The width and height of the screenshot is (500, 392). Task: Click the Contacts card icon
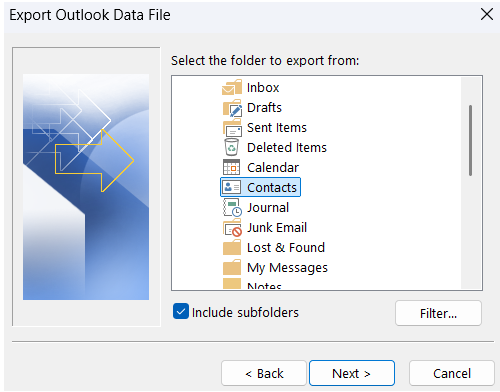point(232,187)
